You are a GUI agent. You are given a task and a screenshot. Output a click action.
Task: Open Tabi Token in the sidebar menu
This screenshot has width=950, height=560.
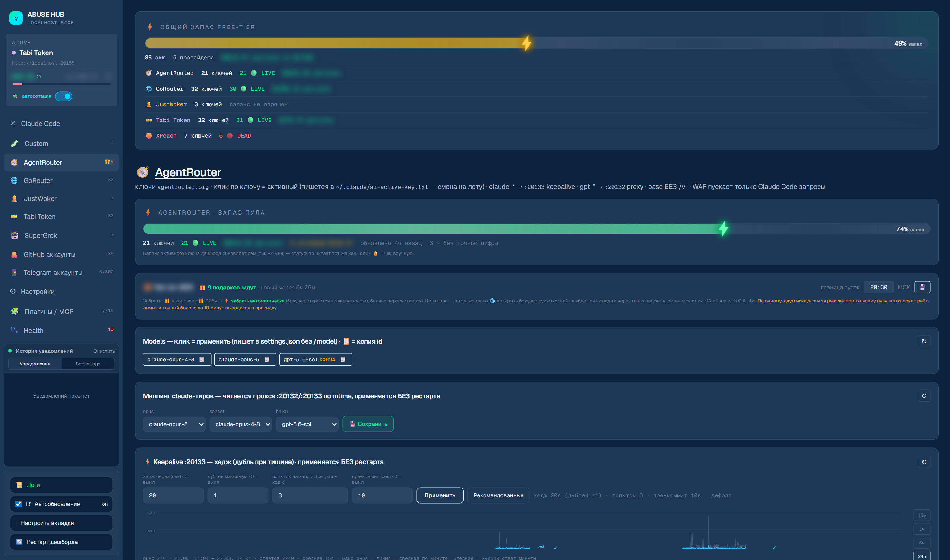[x=61, y=217]
